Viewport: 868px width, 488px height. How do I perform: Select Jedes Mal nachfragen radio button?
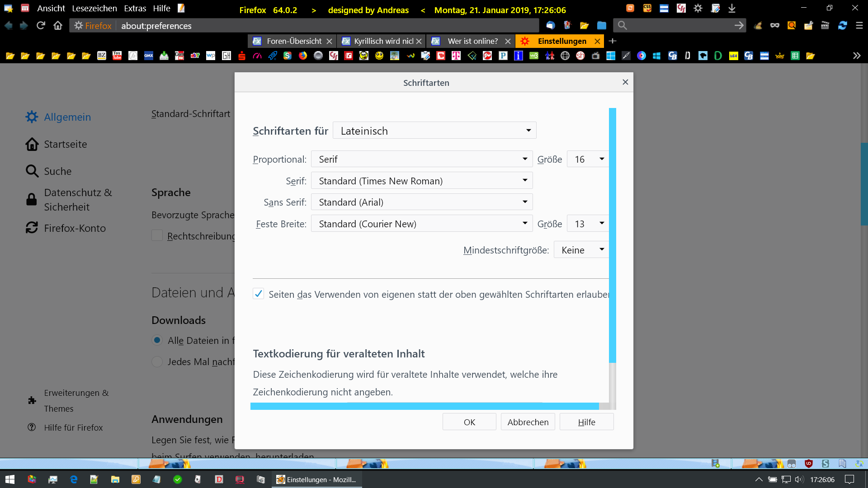(157, 361)
